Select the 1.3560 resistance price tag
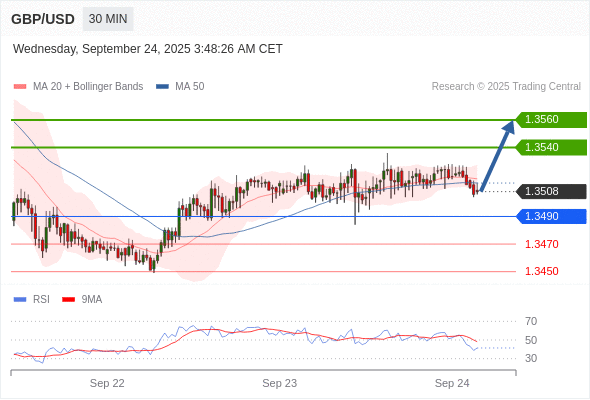590x400 pixels. click(x=551, y=120)
